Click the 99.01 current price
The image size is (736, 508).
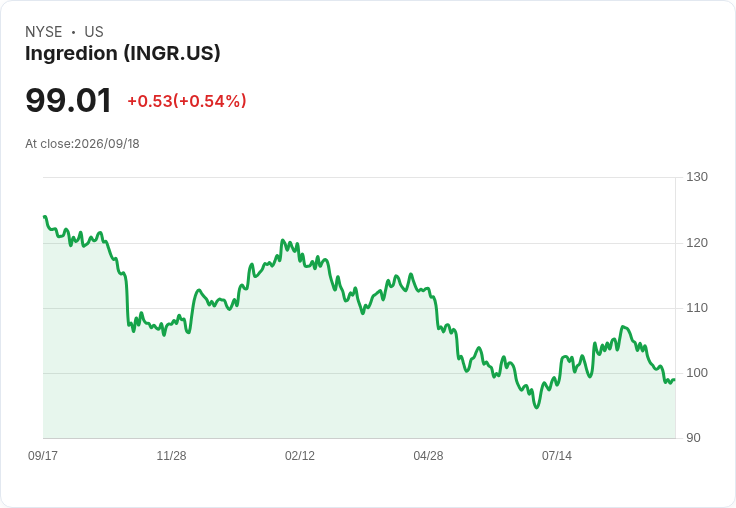tap(68, 100)
